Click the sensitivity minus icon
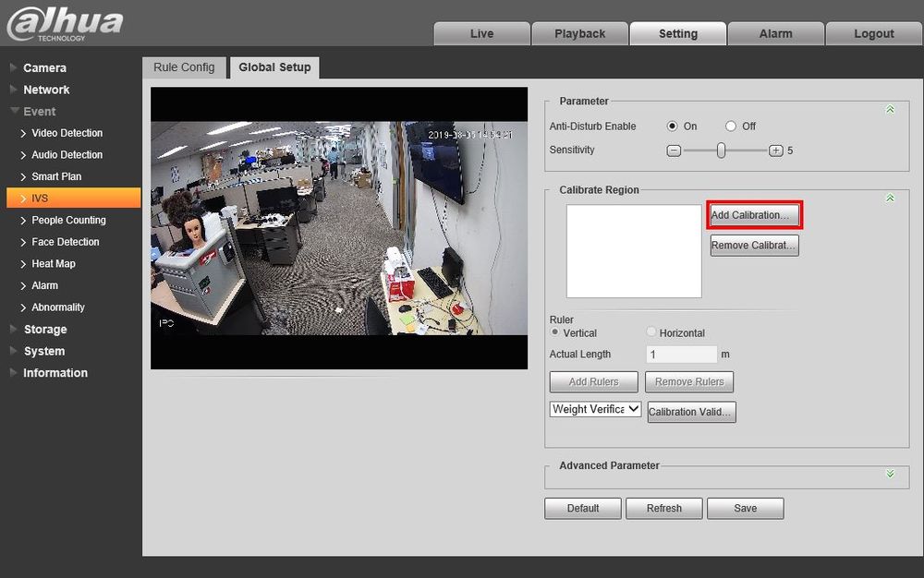Screen dimensions: 924x578 pyautogui.click(x=674, y=151)
